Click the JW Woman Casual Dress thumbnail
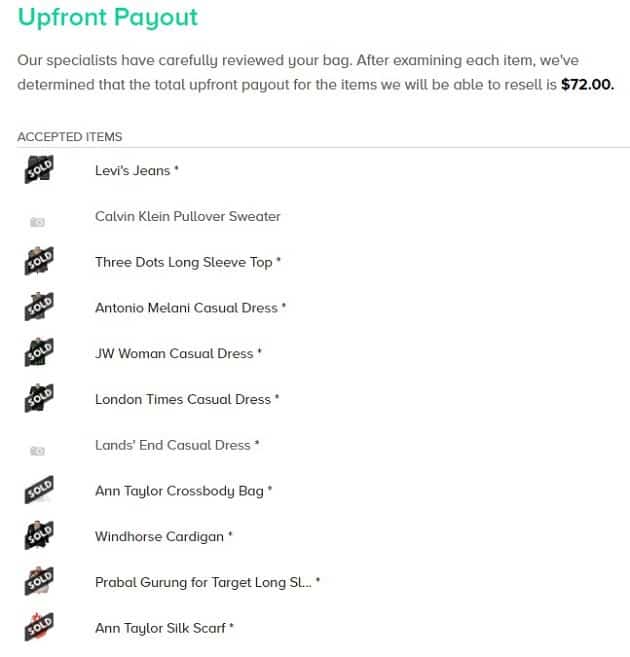This screenshot has width=630, height=657. [x=39, y=352]
